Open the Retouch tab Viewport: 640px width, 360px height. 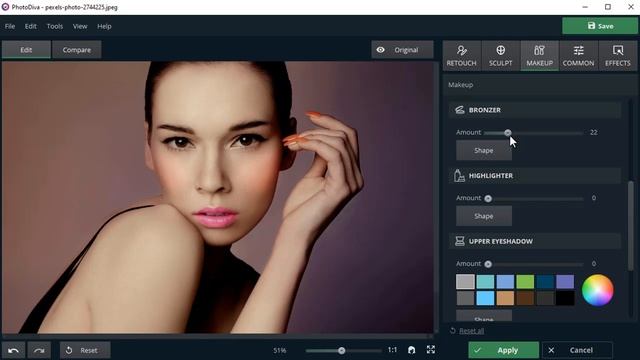click(x=461, y=56)
